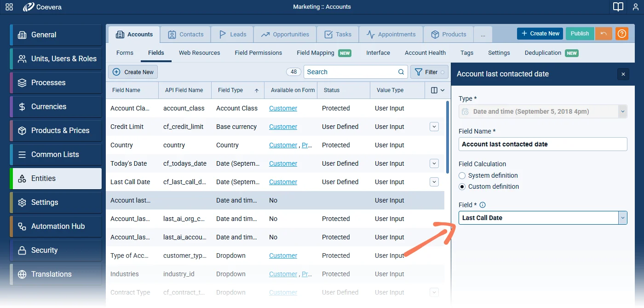This screenshot has width=644, height=308.
Task: Open the Web Resources sub-tab
Action: (x=199, y=53)
